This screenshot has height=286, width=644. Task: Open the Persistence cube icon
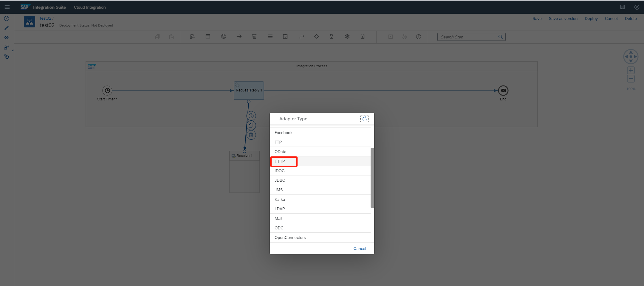[x=347, y=36]
